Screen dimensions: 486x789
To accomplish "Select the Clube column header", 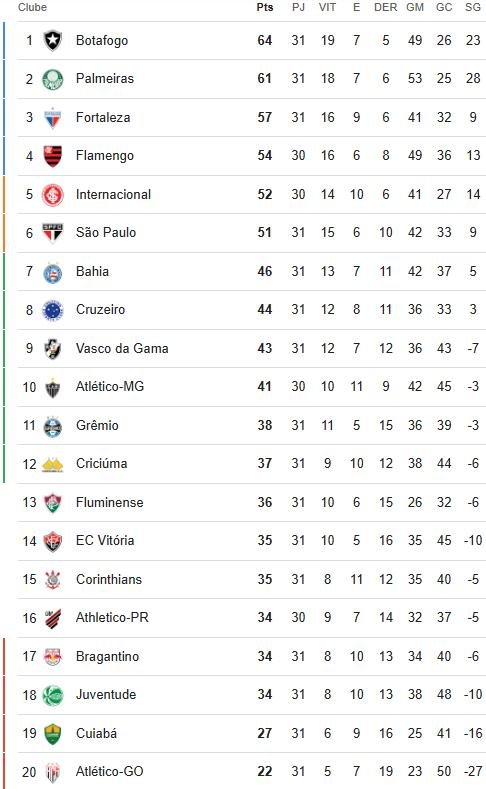I will 32,8.
